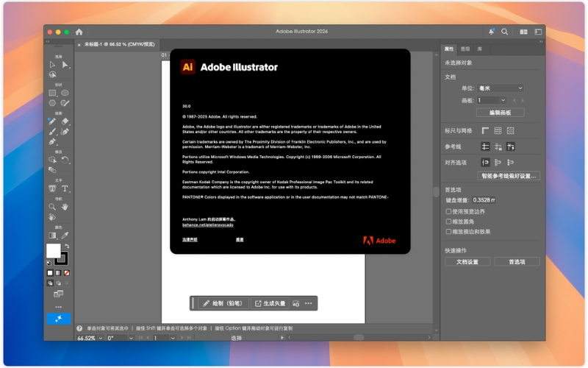
Task: Open more options in floating task bar
Action: pos(308,303)
